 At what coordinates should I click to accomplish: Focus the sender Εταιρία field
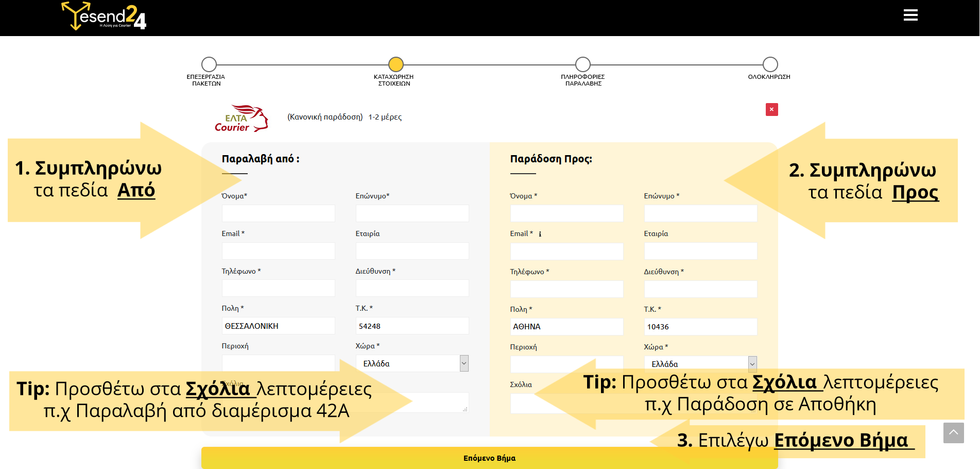(x=412, y=251)
